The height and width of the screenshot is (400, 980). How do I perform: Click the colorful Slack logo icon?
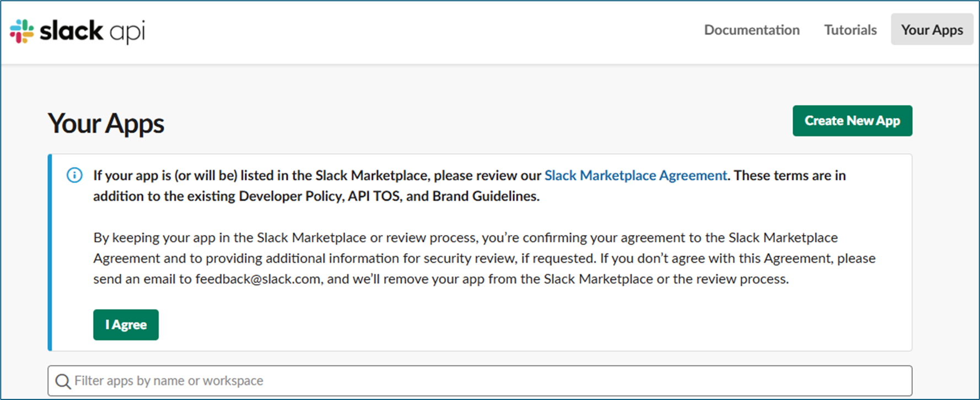(21, 31)
